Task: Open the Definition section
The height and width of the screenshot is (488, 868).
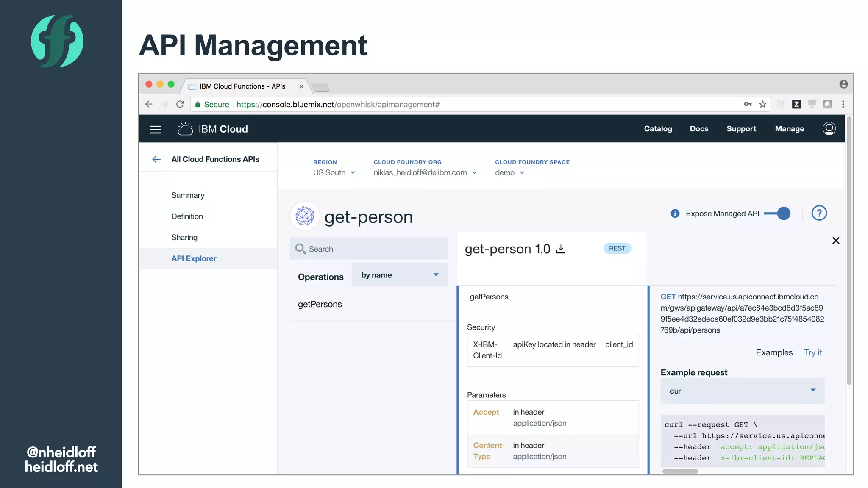Action: coord(187,216)
